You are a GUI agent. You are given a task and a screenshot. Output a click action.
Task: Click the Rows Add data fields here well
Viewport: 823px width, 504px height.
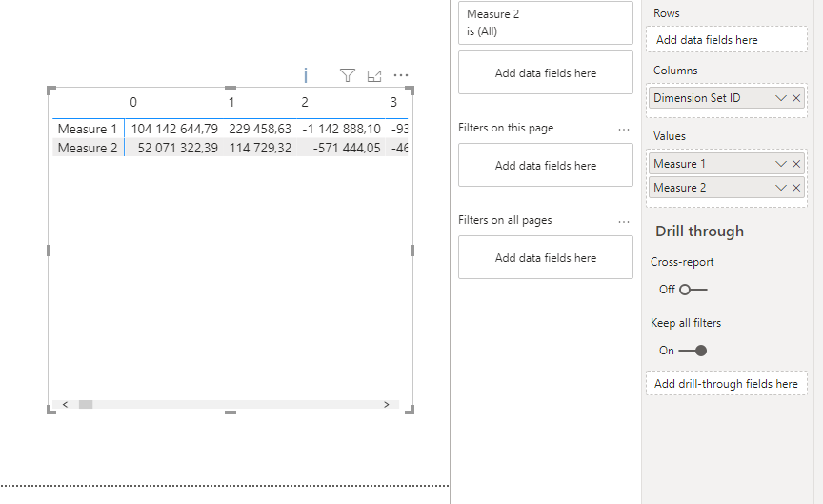(x=727, y=40)
